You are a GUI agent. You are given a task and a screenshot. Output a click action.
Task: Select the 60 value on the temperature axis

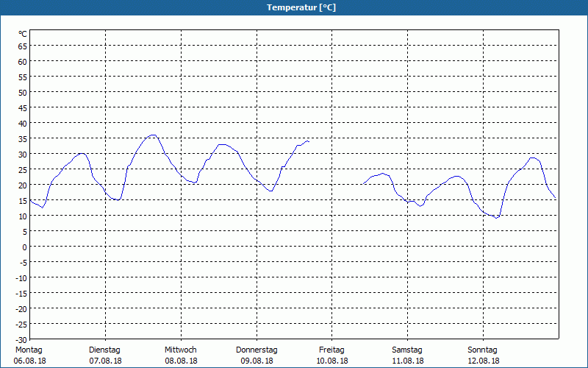[x=23, y=62]
